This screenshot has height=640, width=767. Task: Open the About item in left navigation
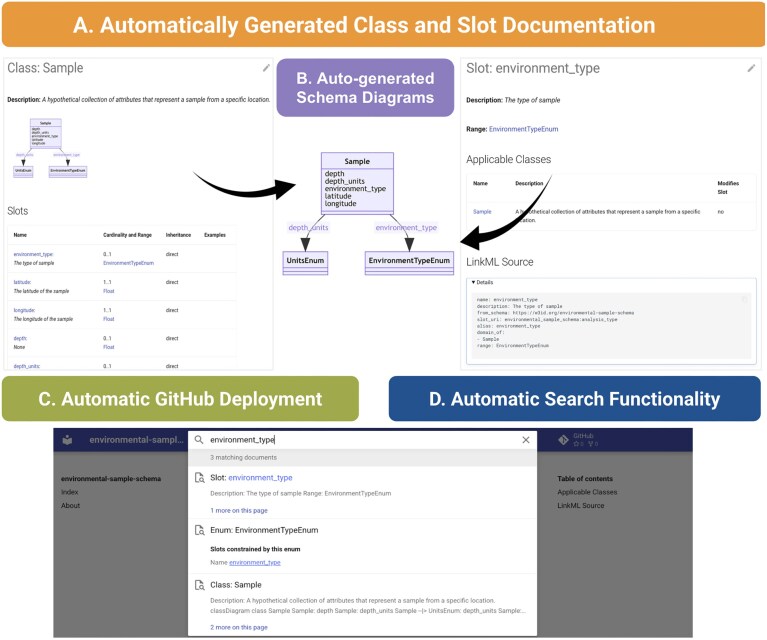point(70,505)
